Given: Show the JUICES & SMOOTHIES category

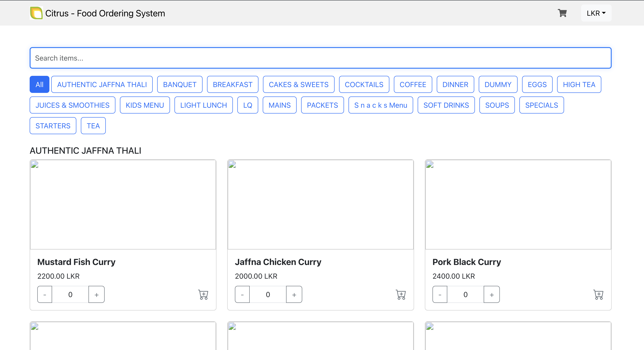Looking at the screenshot, I should click(x=73, y=105).
